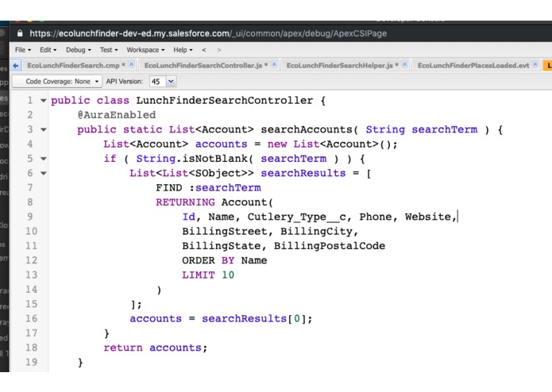Open the Help menu
Viewport: 552px width, 392px height.
point(183,50)
